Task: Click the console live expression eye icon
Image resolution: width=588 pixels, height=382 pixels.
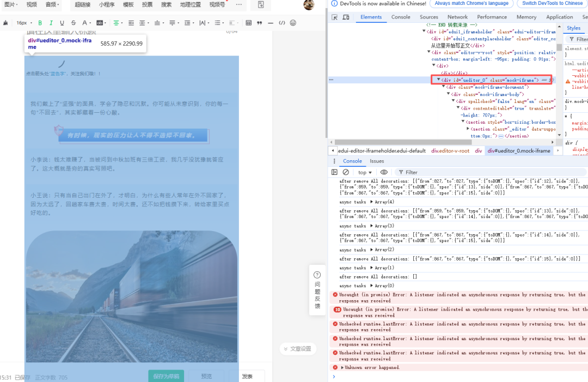Action: click(384, 172)
